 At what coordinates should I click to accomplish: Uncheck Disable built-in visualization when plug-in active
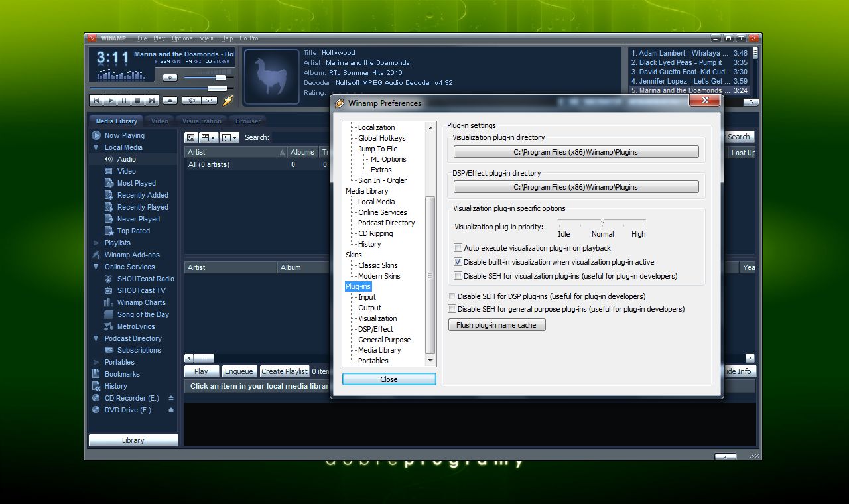[x=458, y=262]
